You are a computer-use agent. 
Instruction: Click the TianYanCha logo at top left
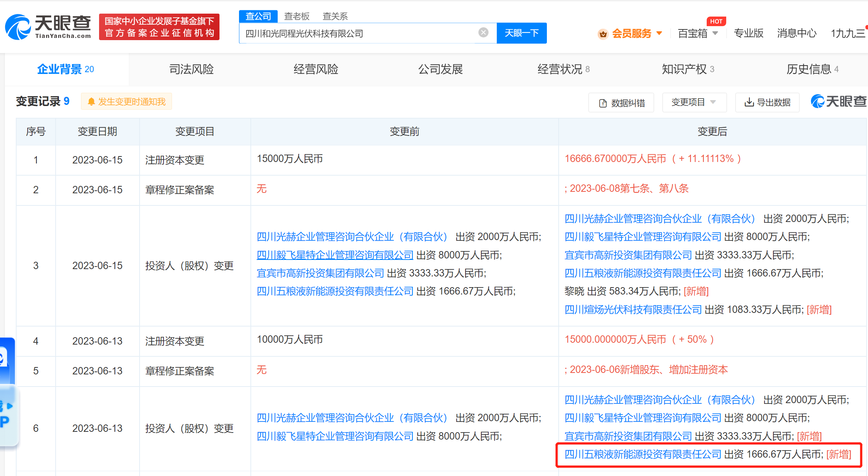pos(48,27)
